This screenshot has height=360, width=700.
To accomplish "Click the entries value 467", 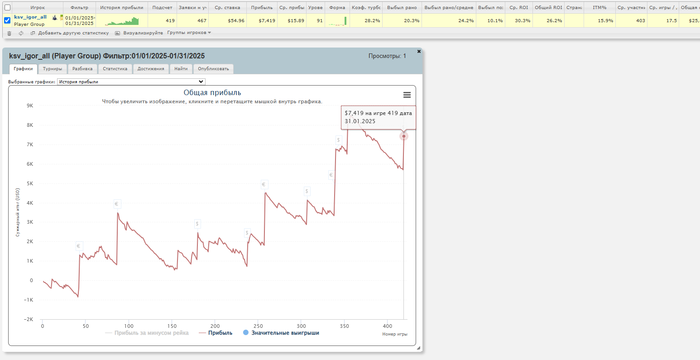I will click(203, 21).
